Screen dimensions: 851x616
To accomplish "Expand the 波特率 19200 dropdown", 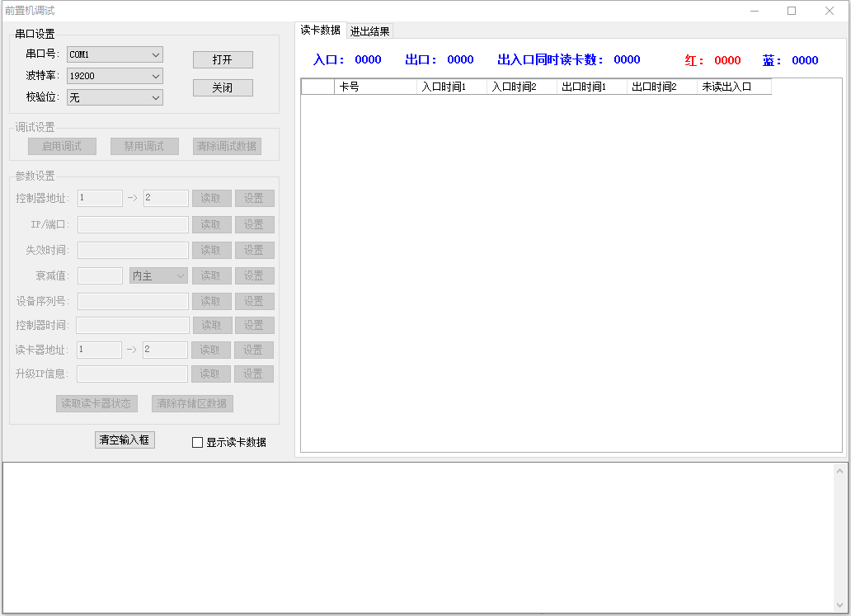I will pos(115,76).
